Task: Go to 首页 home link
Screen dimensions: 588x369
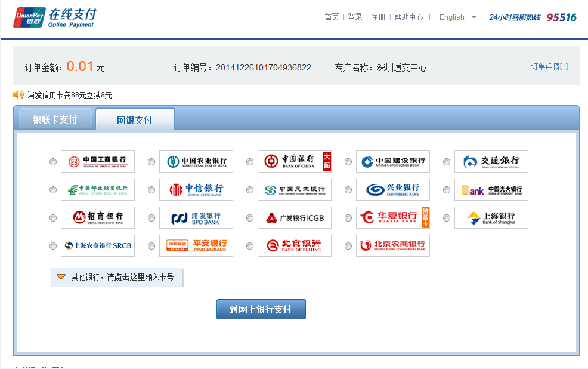Action: coord(332,17)
